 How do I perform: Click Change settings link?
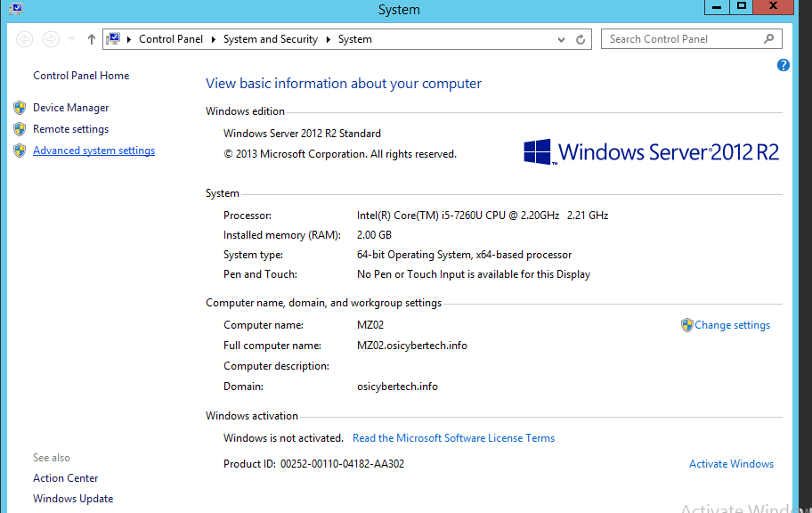pos(732,325)
